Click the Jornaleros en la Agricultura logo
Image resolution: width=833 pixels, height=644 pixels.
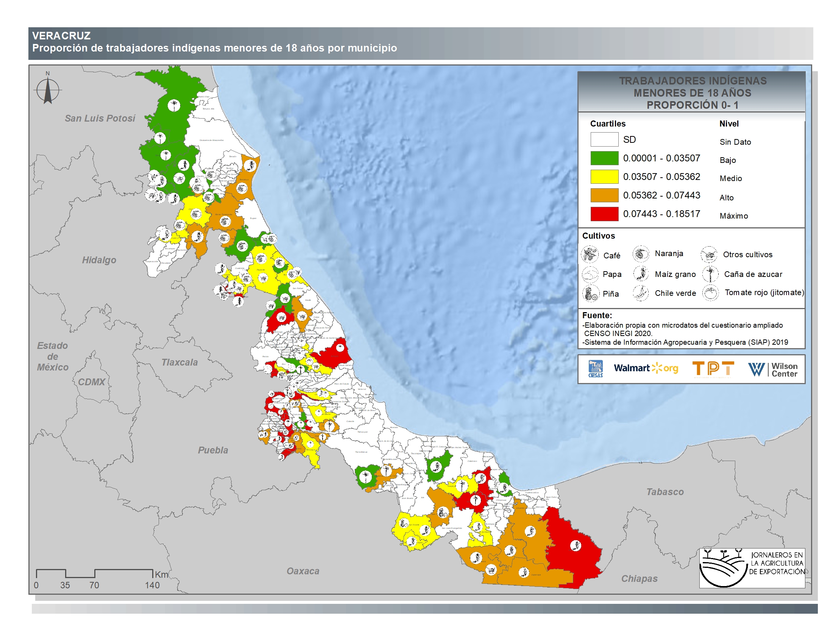[752, 568]
